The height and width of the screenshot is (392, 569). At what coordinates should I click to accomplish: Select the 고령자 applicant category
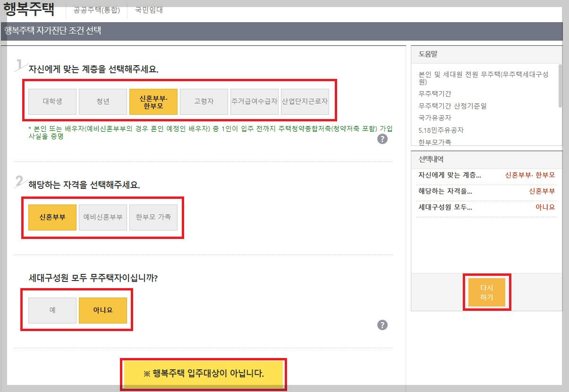(204, 101)
